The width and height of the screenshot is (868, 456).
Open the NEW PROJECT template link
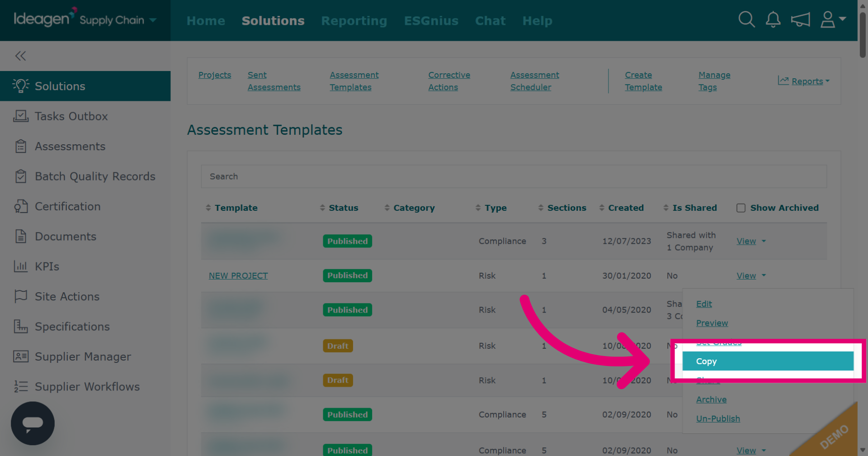(238, 275)
